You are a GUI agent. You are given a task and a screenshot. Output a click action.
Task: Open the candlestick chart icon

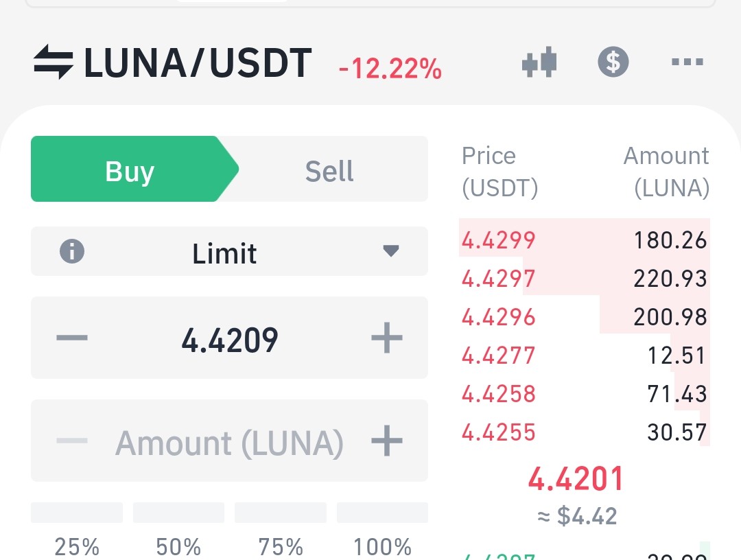point(539,62)
